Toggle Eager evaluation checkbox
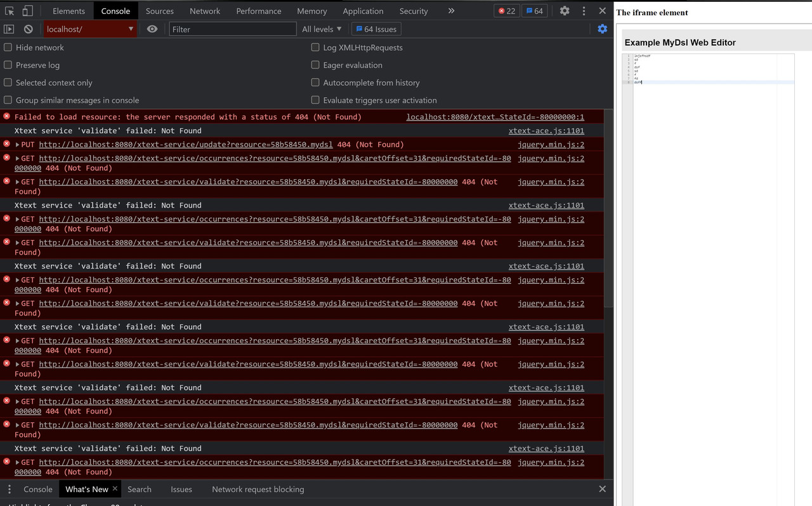This screenshot has height=506, width=812. [x=315, y=65]
